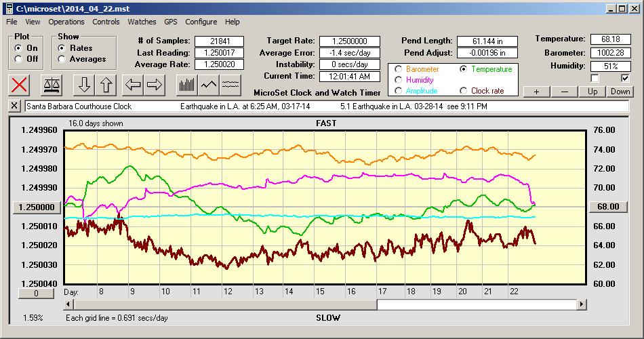
Task: Click the Average Rate value box
Action: (220, 64)
